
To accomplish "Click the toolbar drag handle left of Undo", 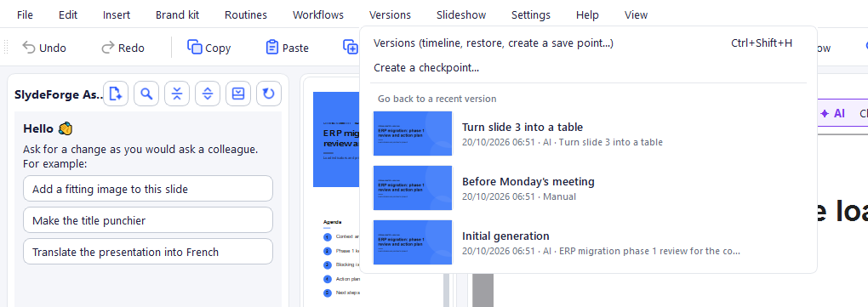I will (7, 48).
